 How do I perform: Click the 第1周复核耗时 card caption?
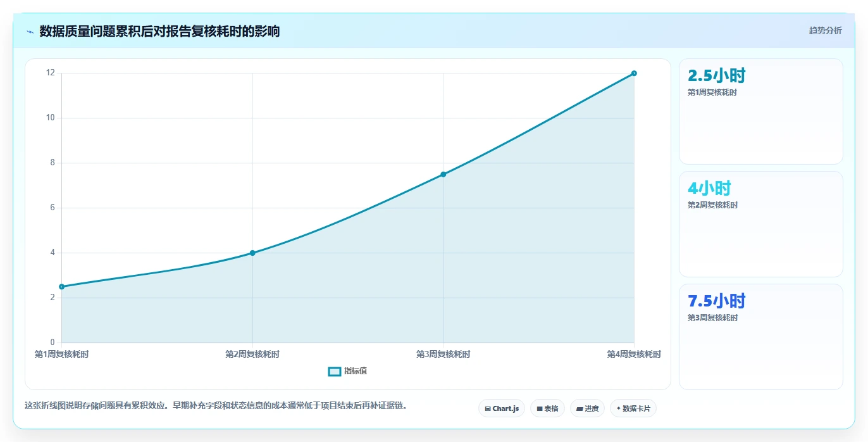(x=712, y=92)
